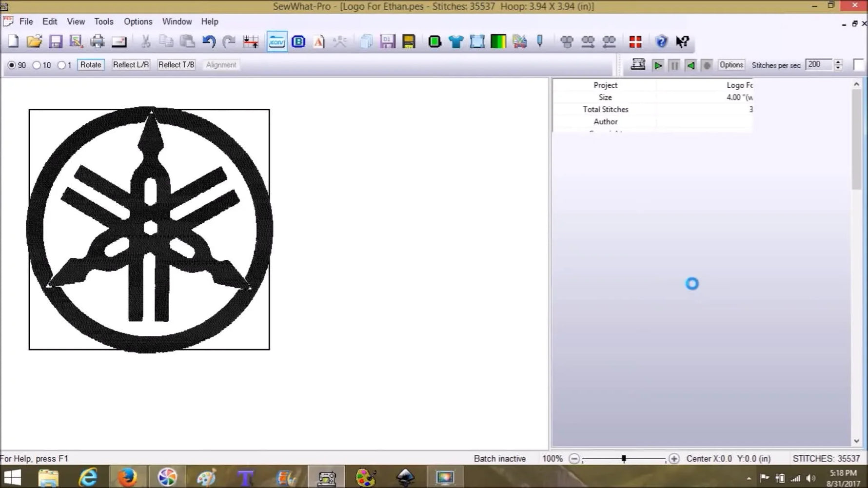Click the Copy toolbar icon

[166, 41]
